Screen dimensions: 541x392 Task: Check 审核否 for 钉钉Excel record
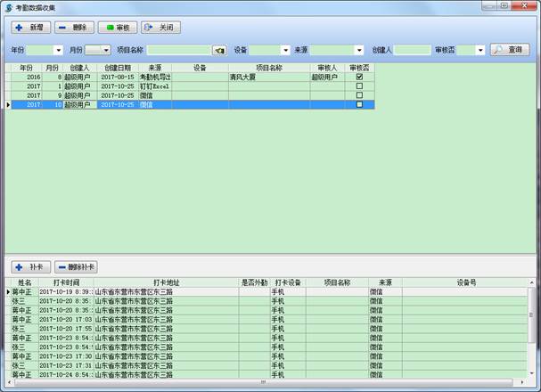[x=359, y=86]
